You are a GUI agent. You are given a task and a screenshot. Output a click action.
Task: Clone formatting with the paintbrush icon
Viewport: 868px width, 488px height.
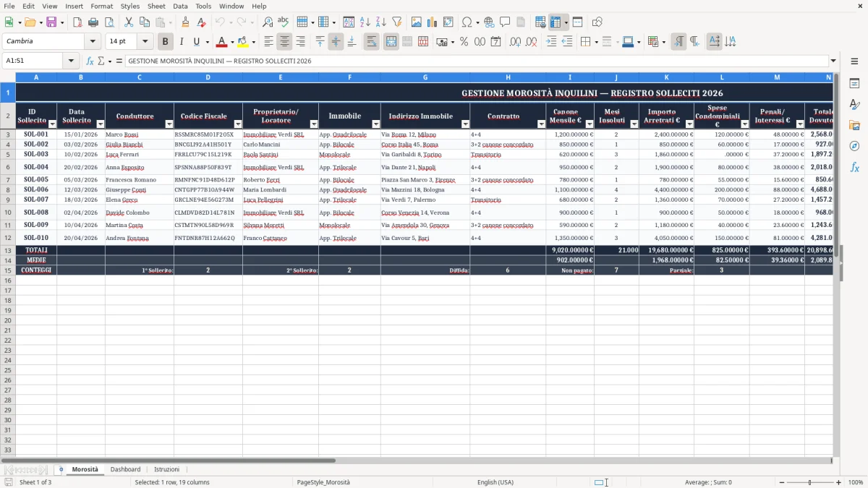185,22
